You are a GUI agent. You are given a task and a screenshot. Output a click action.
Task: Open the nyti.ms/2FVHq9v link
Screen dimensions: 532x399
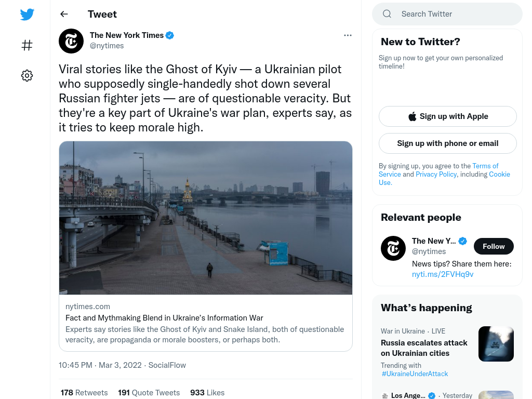coord(443,274)
